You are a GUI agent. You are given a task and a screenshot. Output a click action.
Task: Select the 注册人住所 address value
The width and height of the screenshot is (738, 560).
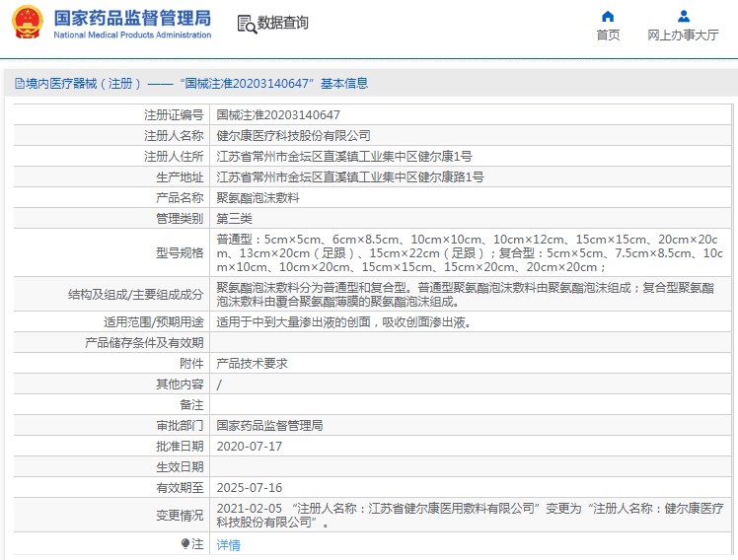click(x=344, y=157)
